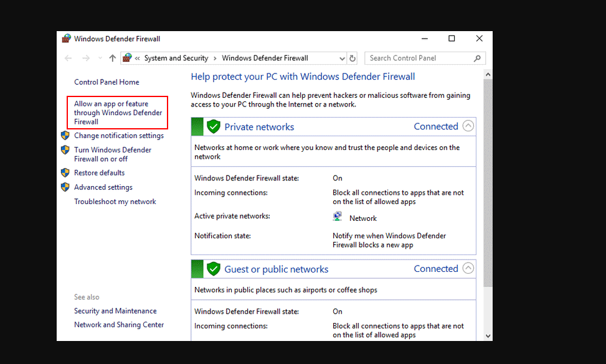Viewport: 606px width, 364px height.
Task: Click Connected status for Guest or public networks
Action: [x=436, y=269]
